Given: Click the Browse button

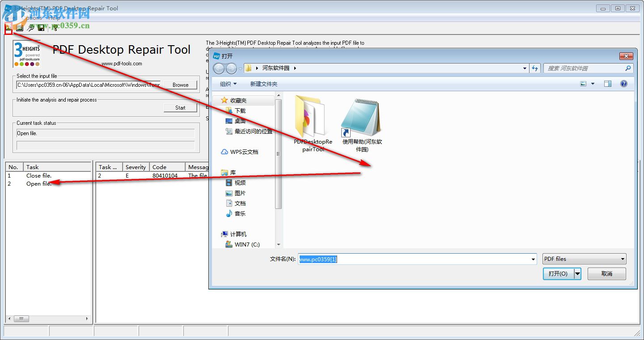Looking at the screenshot, I should (180, 85).
